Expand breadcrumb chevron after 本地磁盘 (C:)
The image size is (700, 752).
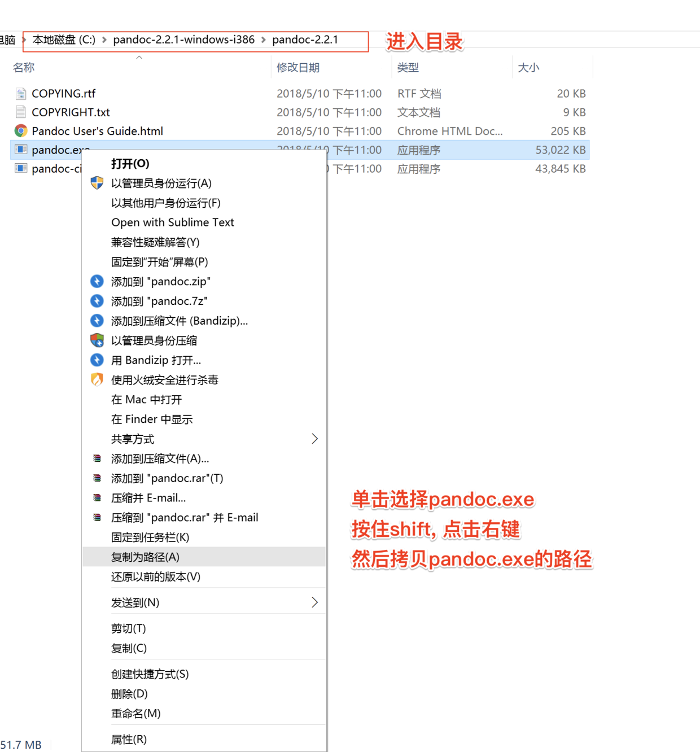(104, 40)
